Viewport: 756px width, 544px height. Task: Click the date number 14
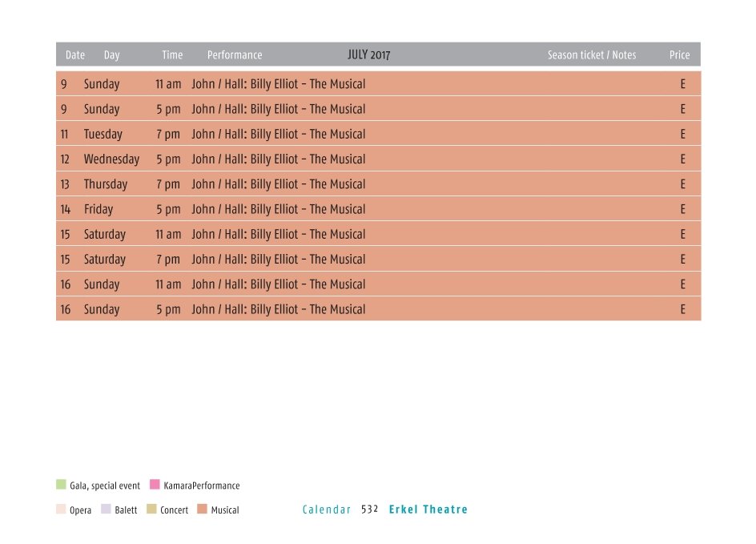click(x=66, y=209)
